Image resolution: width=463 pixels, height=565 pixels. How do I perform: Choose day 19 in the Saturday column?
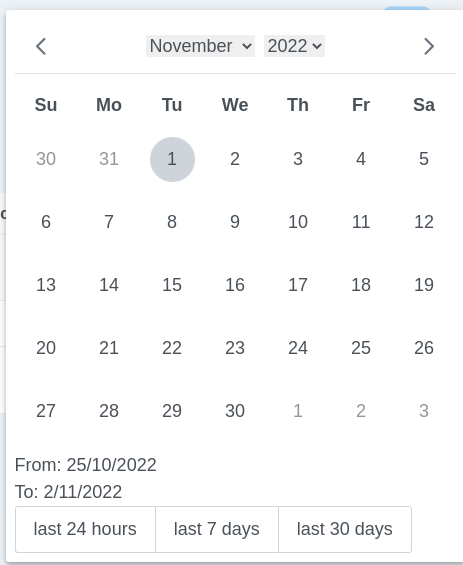point(424,285)
